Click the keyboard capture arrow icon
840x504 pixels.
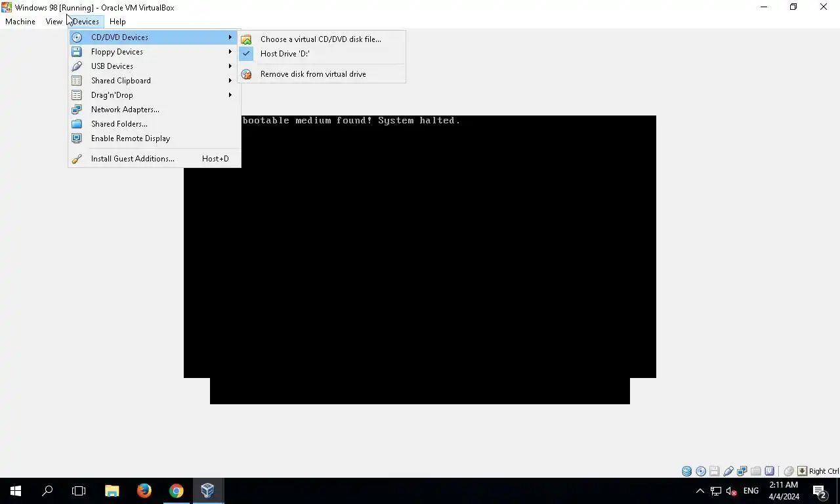click(802, 471)
